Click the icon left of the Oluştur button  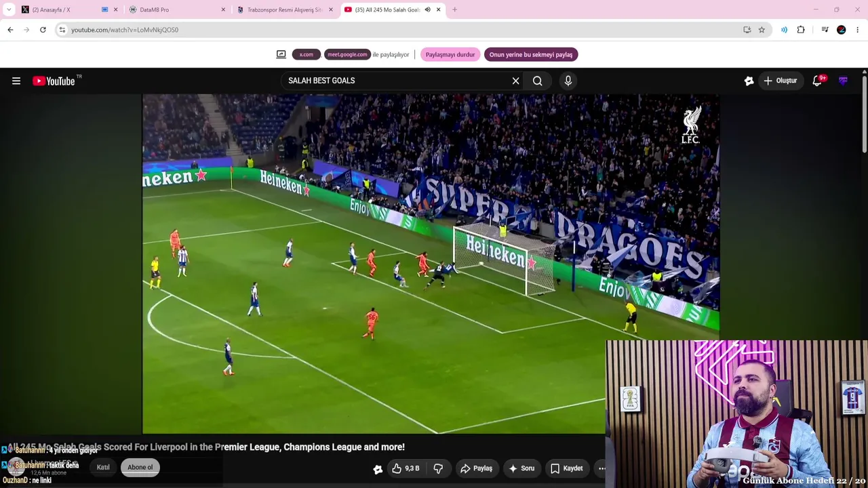click(x=749, y=81)
